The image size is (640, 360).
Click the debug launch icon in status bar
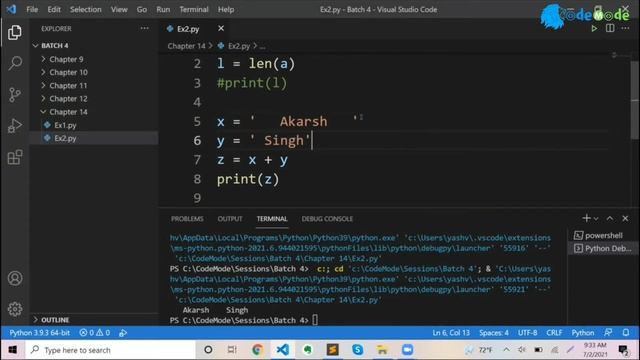pos(123,333)
